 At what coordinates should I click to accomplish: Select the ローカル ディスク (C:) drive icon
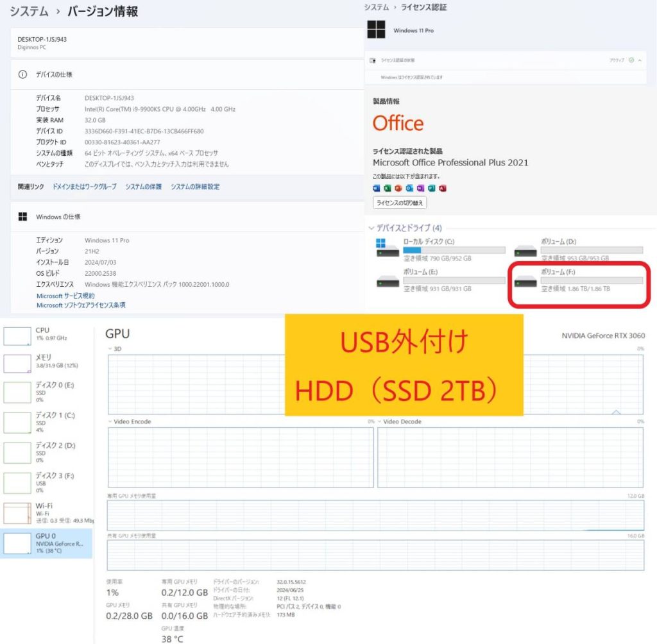point(388,248)
